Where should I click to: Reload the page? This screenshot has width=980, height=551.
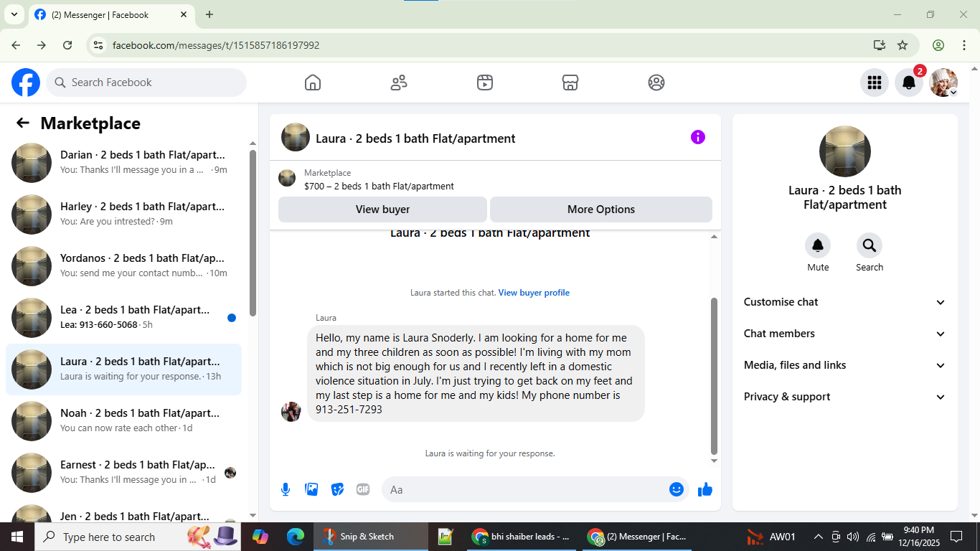pyautogui.click(x=67, y=45)
